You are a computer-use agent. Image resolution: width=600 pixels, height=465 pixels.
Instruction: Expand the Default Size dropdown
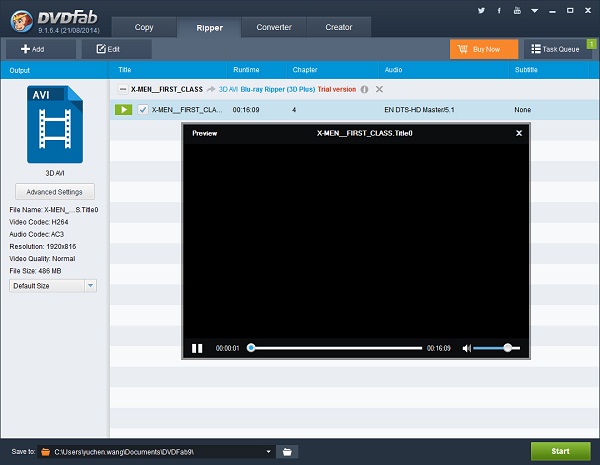(90, 286)
